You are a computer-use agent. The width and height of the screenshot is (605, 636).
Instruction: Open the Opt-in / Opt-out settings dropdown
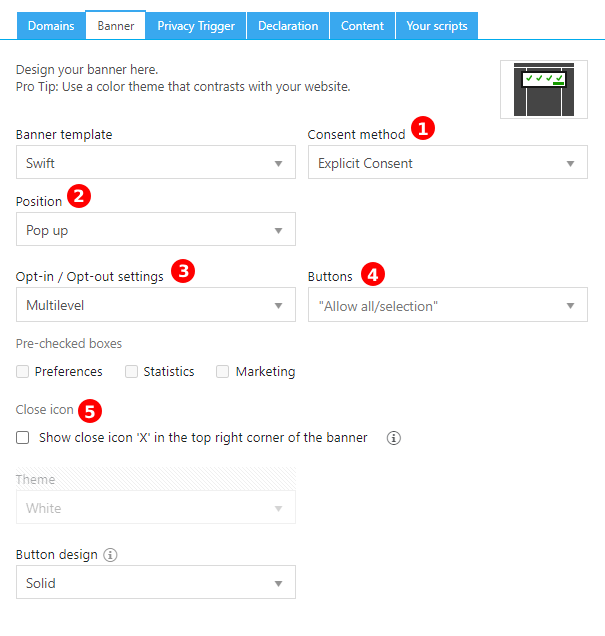point(156,305)
